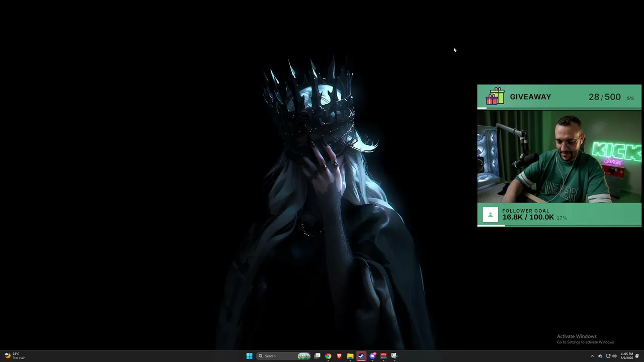Open the volume speaker tray icon

tap(614, 356)
